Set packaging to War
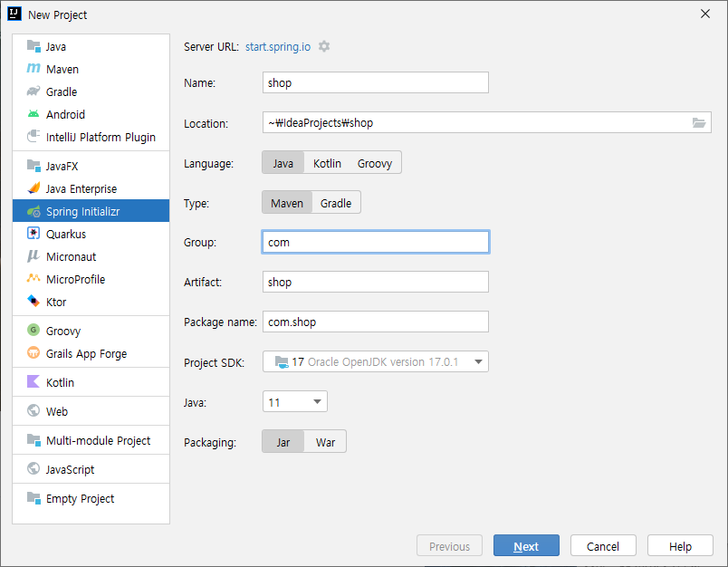 coord(325,442)
